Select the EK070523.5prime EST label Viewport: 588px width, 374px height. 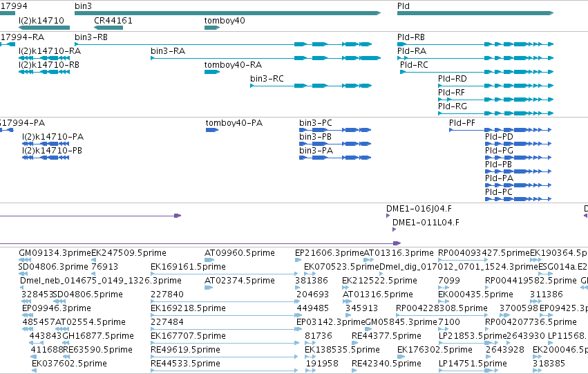tap(341, 267)
